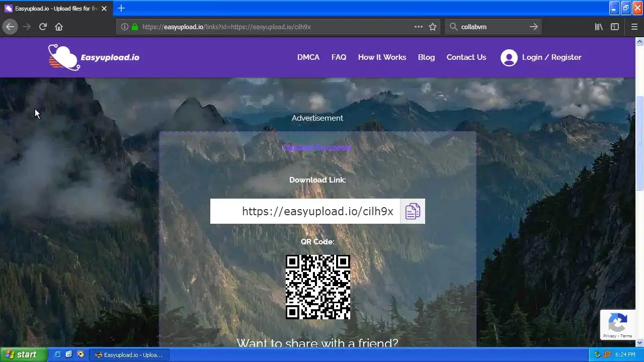Click the Want to share with a friend heading

coord(317,343)
